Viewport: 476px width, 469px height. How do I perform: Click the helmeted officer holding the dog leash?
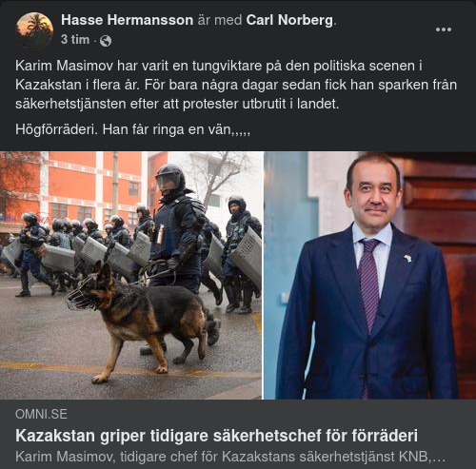[178, 228]
